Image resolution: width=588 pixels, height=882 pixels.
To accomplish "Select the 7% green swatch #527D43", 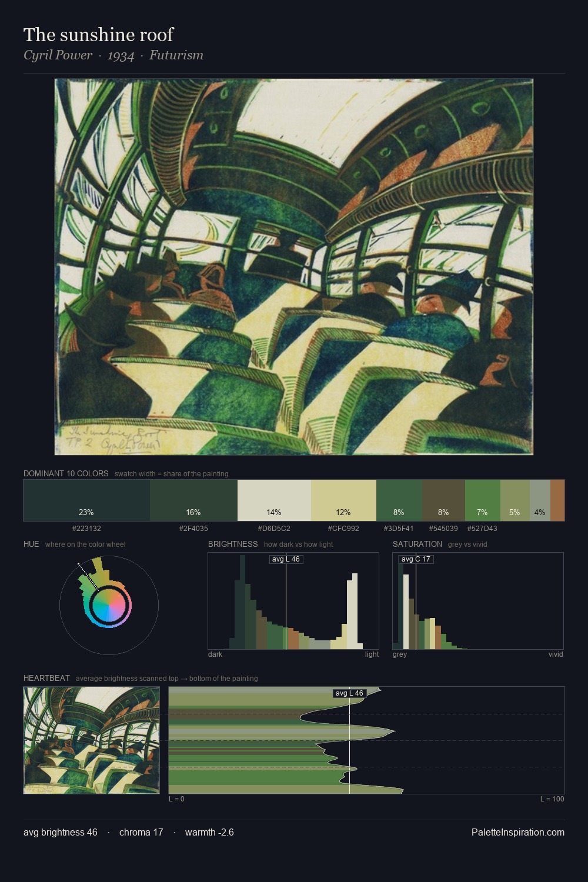I will click(482, 500).
